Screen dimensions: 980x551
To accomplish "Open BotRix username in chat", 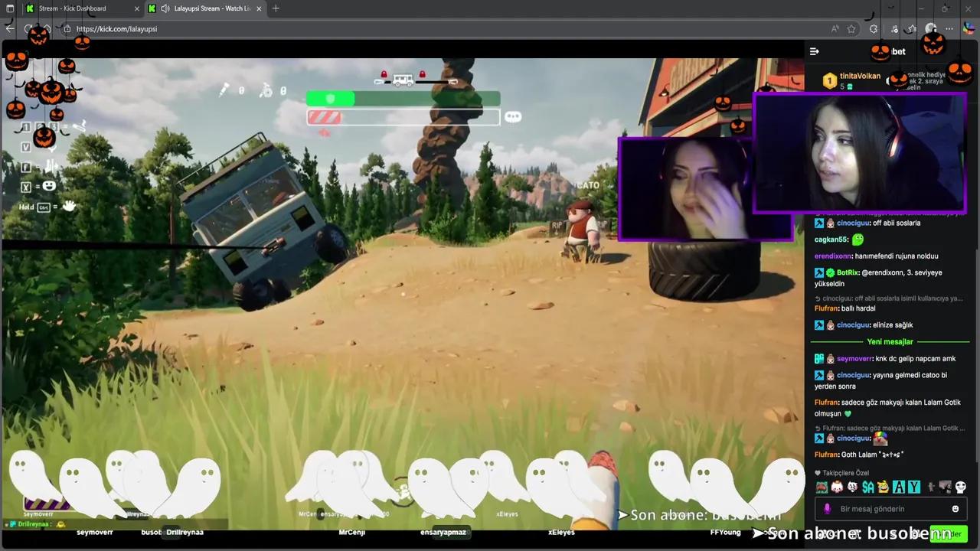I will pyautogui.click(x=847, y=272).
